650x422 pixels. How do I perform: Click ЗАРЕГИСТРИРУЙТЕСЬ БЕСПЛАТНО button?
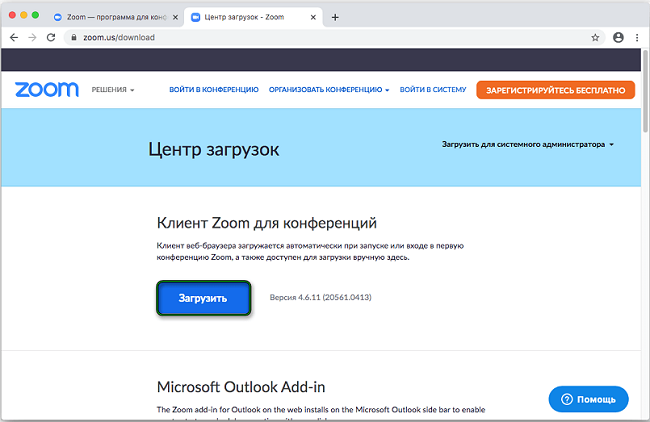555,90
